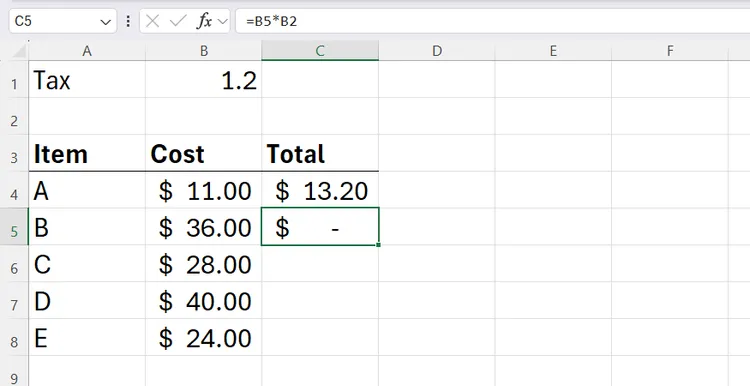
Task: Click the Total header cell
Action: pos(320,153)
